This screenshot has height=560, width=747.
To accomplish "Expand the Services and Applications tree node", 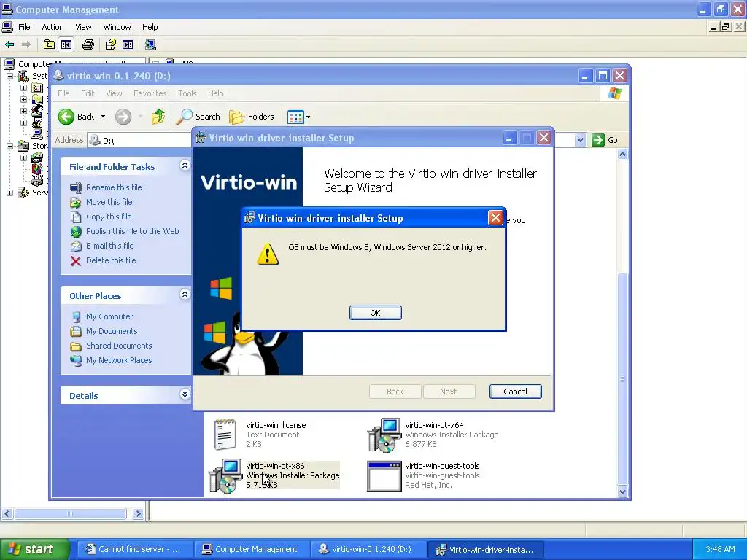I will (9, 192).
